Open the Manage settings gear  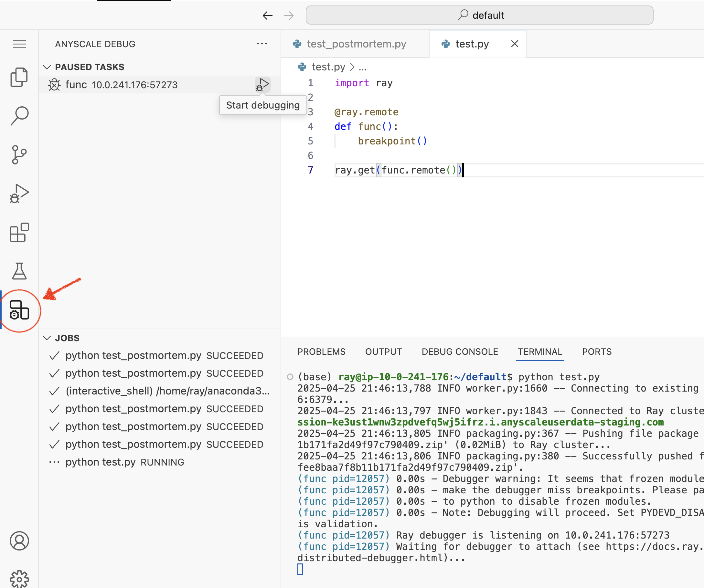(x=19, y=579)
